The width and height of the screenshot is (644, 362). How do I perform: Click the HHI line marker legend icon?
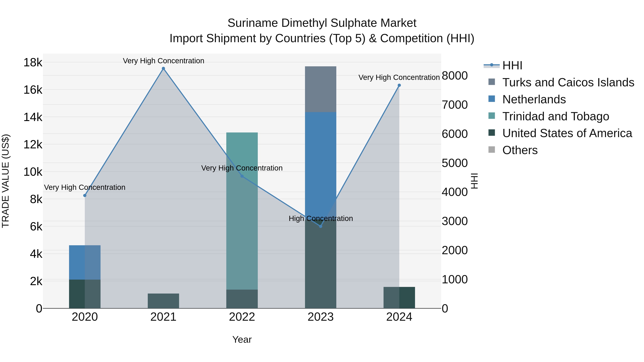492,65
